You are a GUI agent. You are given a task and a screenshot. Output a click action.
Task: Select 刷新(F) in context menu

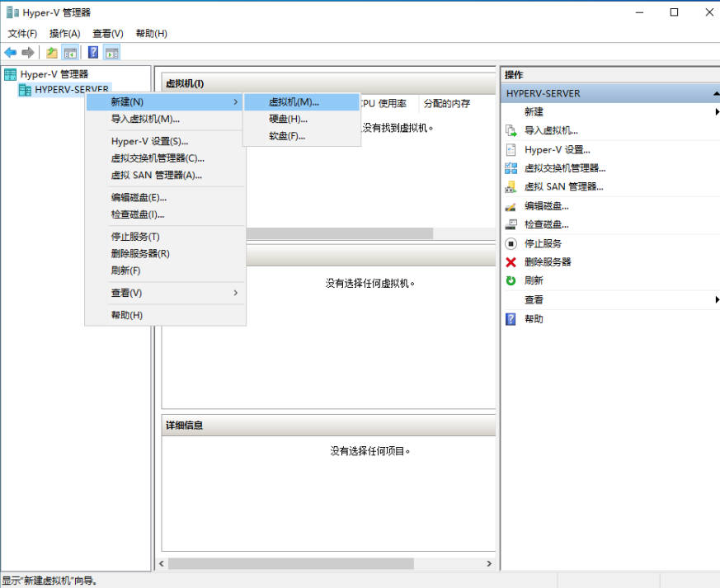point(165,270)
